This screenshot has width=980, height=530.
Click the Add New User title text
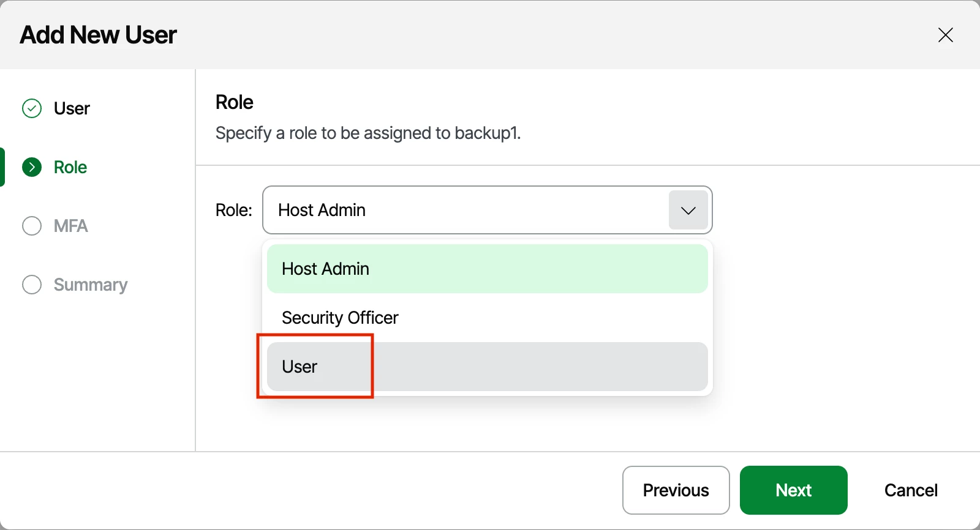[x=99, y=35]
